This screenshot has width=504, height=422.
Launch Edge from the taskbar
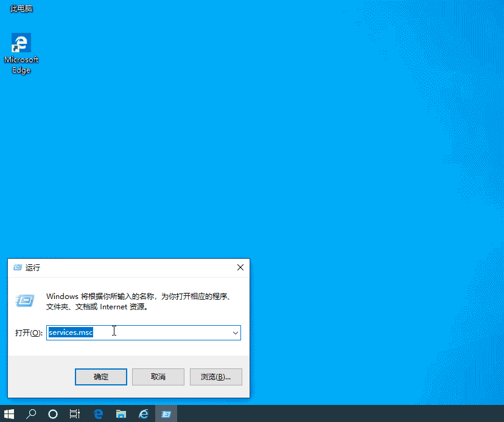pyautogui.click(x=99, y=413)
